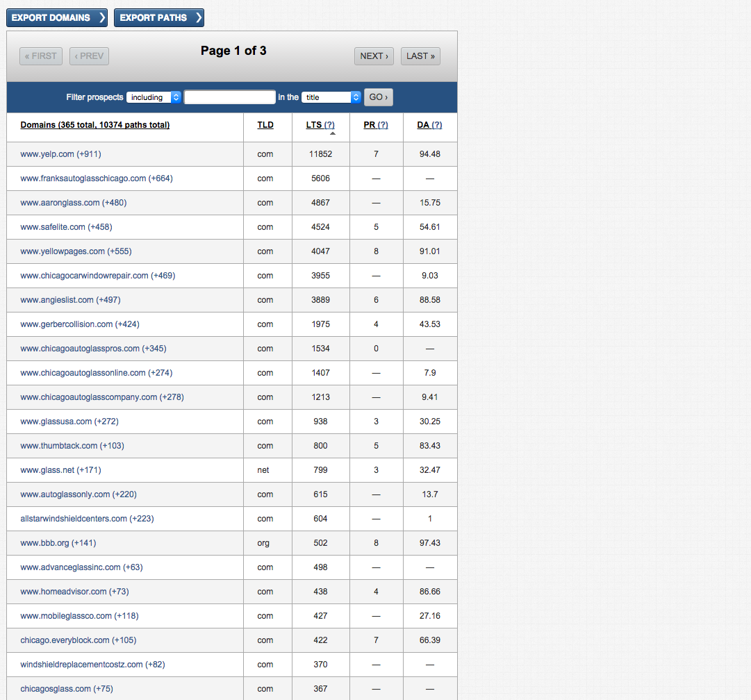Open the title field dropdown
The height and width of the screenshot is (700, 751).
click(x=331, y=97)
